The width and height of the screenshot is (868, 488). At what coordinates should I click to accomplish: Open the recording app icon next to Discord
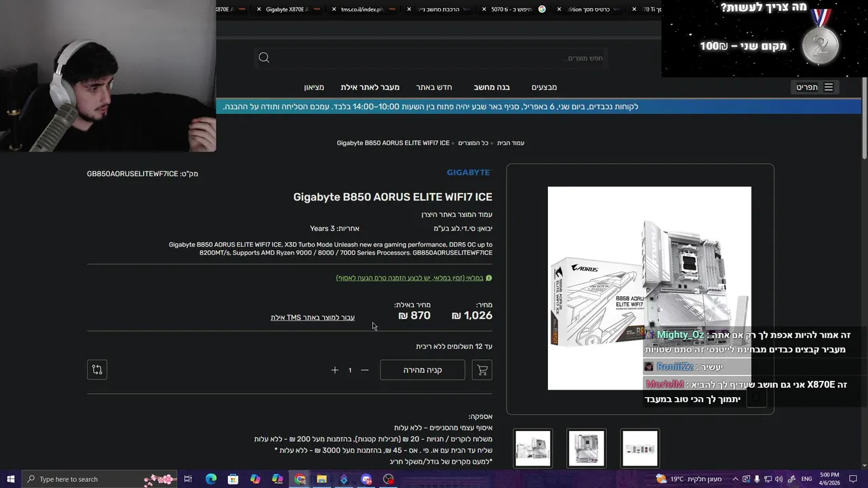pyautogui.click(x=389, y=479)
